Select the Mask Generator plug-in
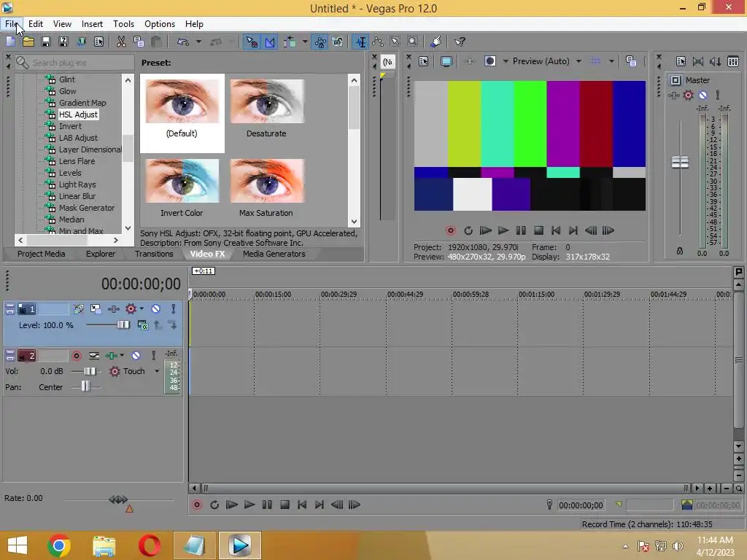Image resolution: width=747 pixels, height=560 pixels. point(87,208)
